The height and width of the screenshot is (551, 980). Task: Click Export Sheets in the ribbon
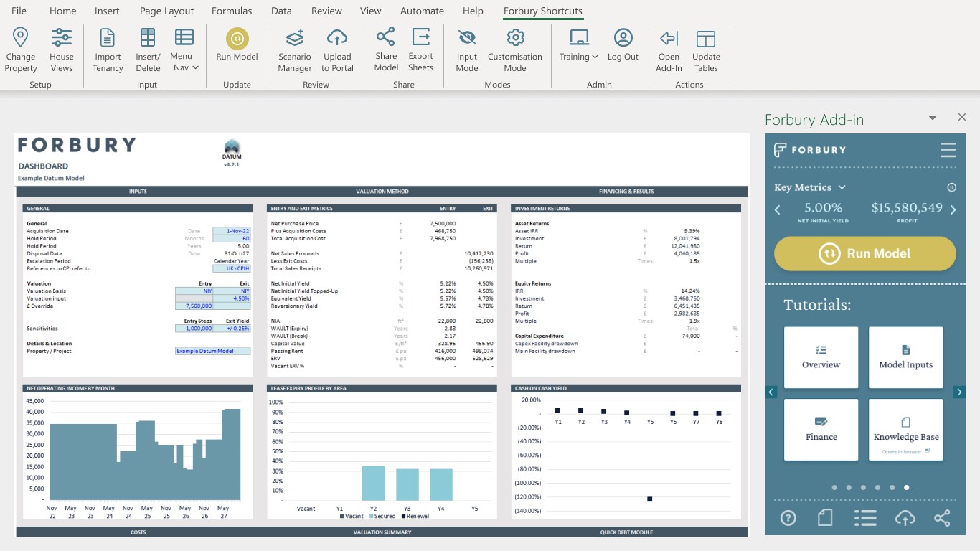click(420, 50)
